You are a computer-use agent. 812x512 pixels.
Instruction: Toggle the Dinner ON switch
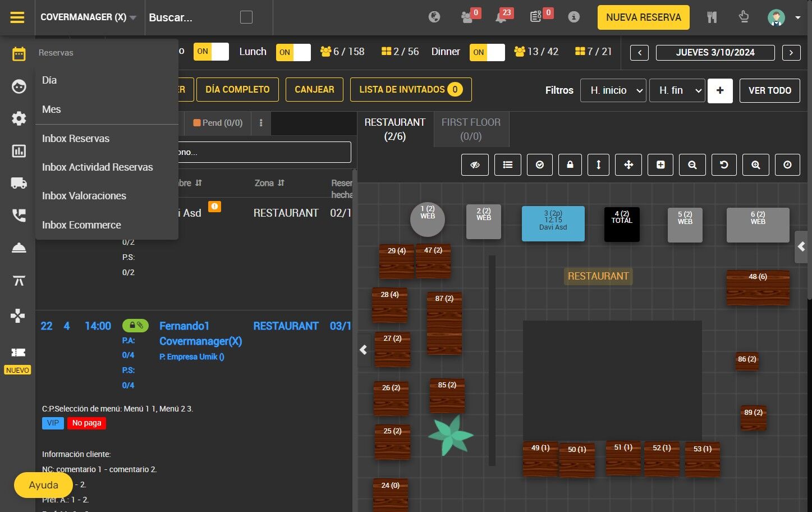(x=487, y=52)
